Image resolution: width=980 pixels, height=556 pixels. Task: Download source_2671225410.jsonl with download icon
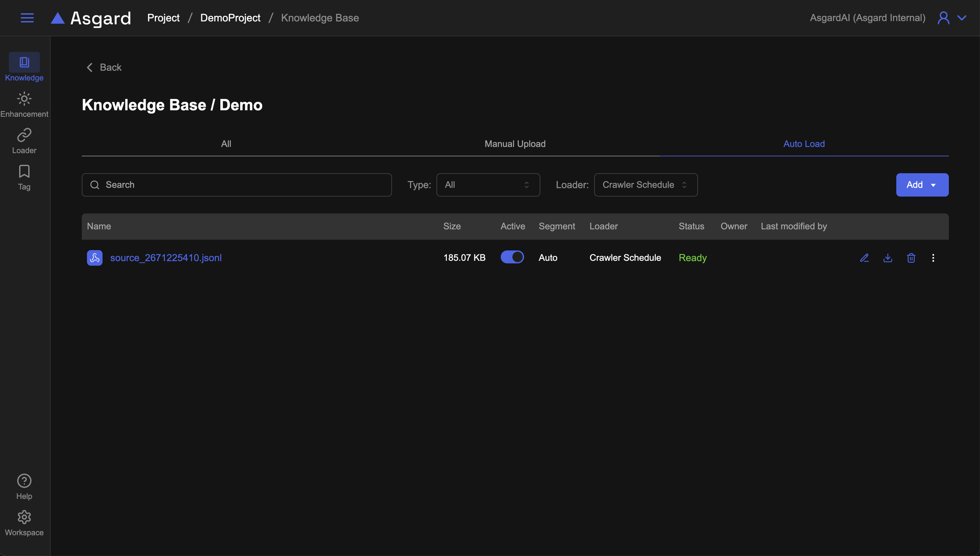pyautogui.click(x=888, y=258)
